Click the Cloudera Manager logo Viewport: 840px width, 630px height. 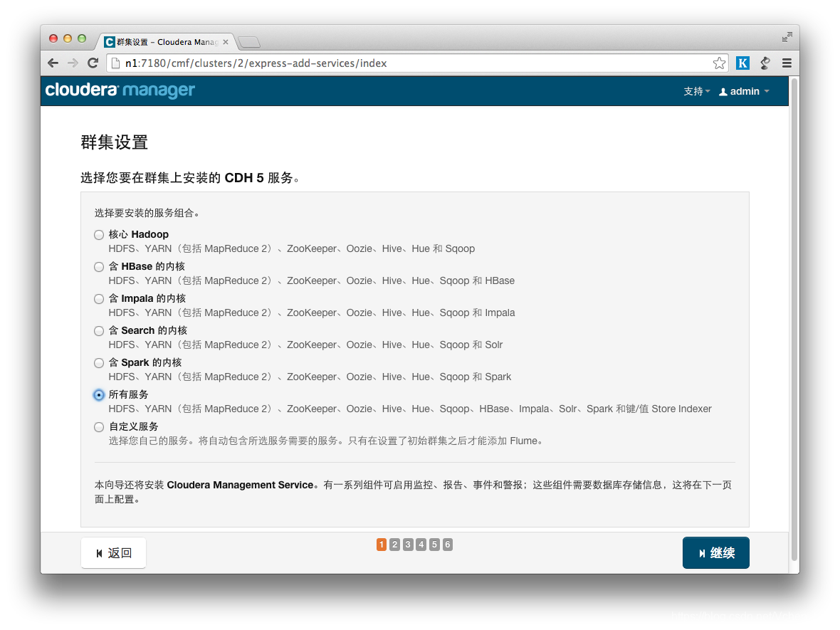(120, 90)
